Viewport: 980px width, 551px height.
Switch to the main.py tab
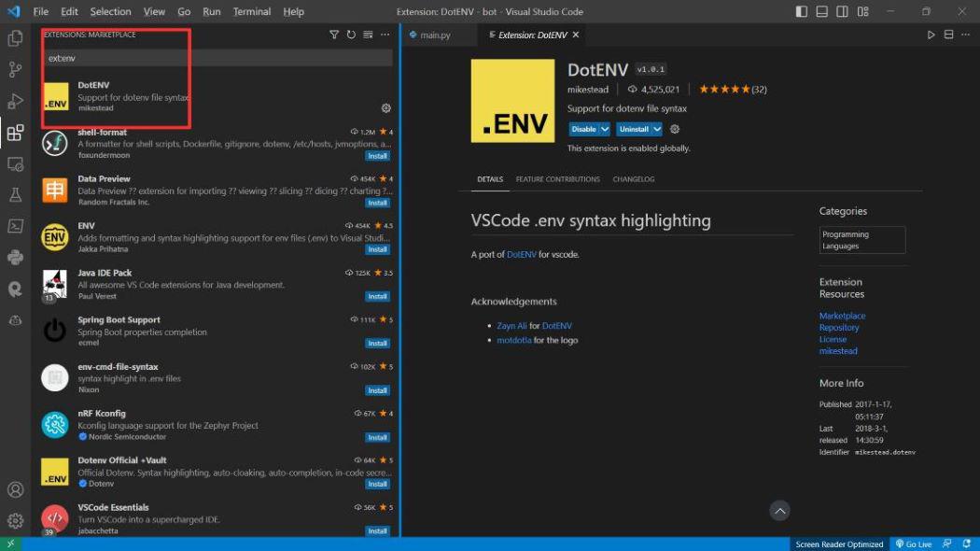pos(435,35)
